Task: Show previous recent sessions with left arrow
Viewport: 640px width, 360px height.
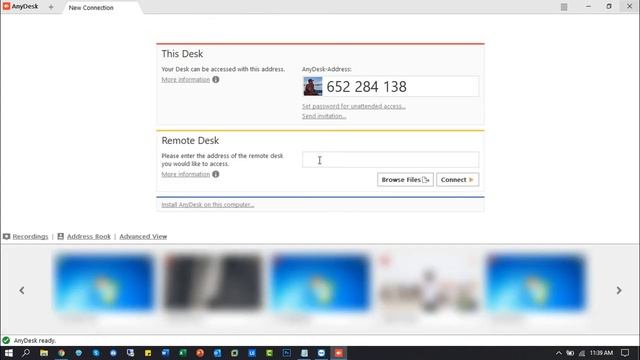Action: coord(22,291)
